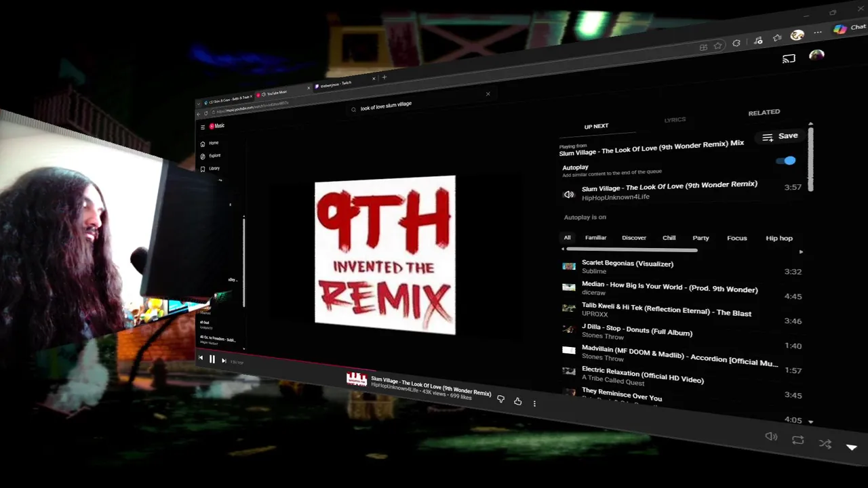Select the Familiar filter chip
The image size is (868, 488).
coord(595,238)
